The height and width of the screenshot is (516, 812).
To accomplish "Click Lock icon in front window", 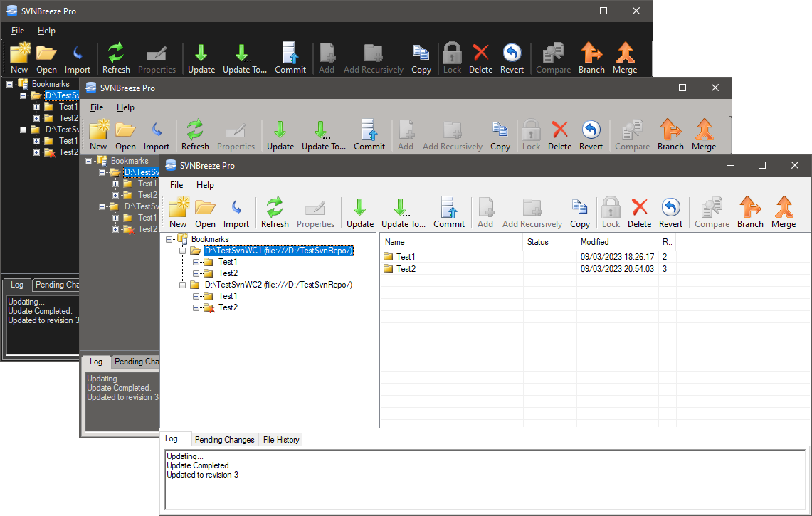I will pyautogui.click(x=611, y=213).
